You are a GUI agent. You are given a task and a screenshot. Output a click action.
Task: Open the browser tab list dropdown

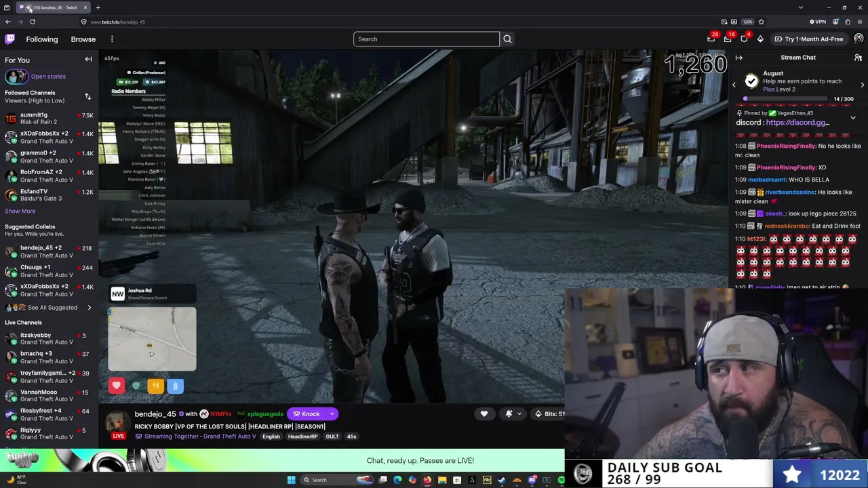point(801,7)
